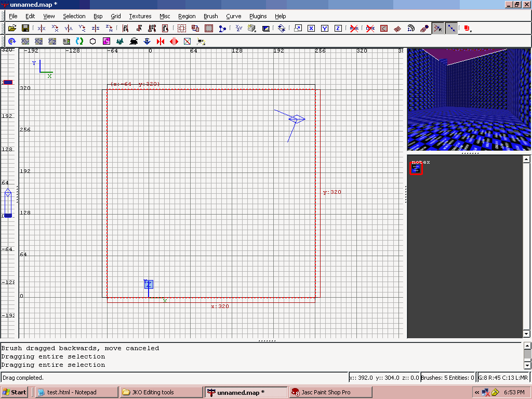Viewport: 532px width, 399px height.
Task: Click the hexagon polygon builder icon
Action: [x=92, y=42]
